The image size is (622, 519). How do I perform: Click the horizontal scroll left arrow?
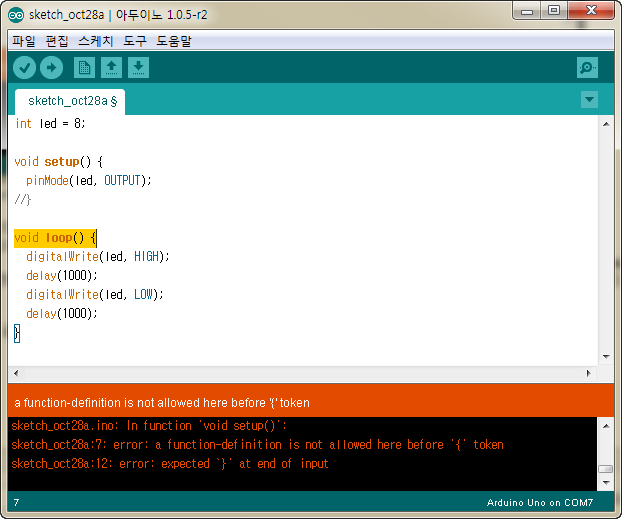tap(16, 373)
